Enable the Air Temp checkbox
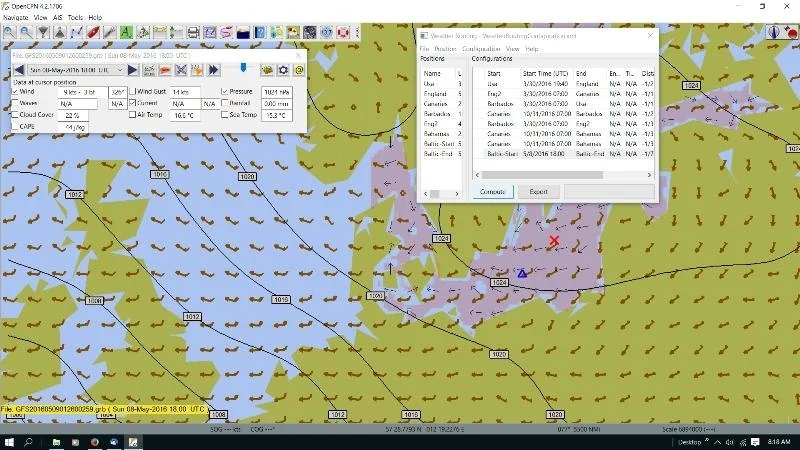 coord(132,115)
